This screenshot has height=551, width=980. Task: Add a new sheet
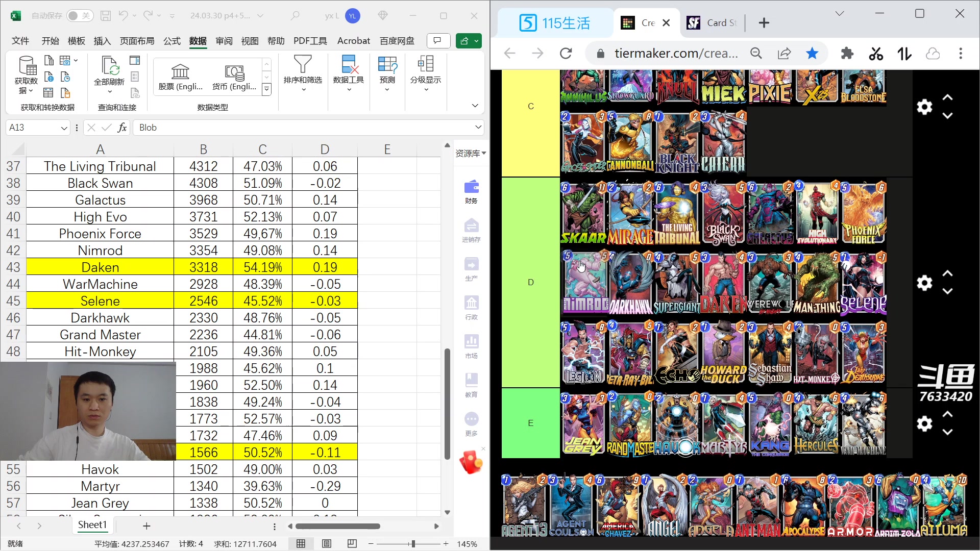(146, 526)
